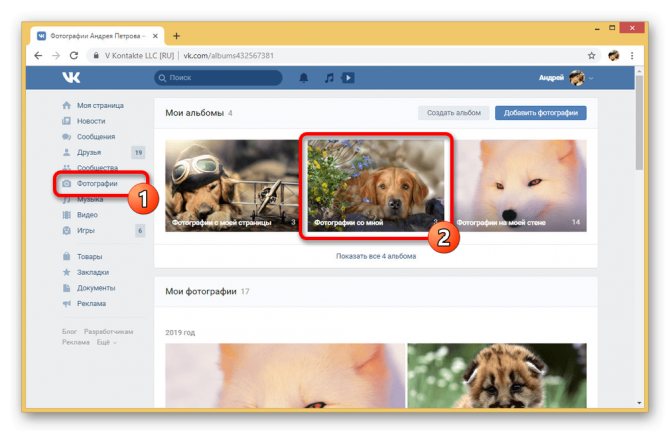Click the Игры counter badge 6
The height and width of the screenshot is (434, 670).
[x=140, y=231]
